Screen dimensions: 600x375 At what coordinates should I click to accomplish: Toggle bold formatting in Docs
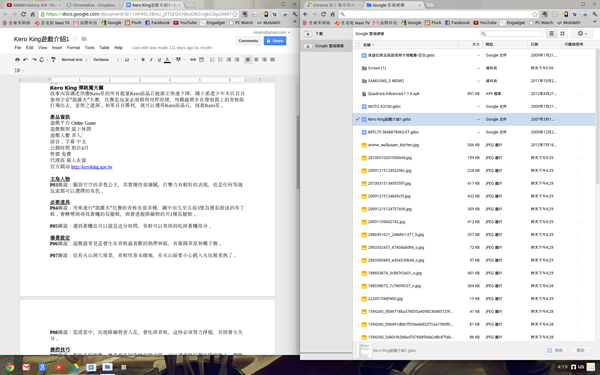[x=143, y=60]
